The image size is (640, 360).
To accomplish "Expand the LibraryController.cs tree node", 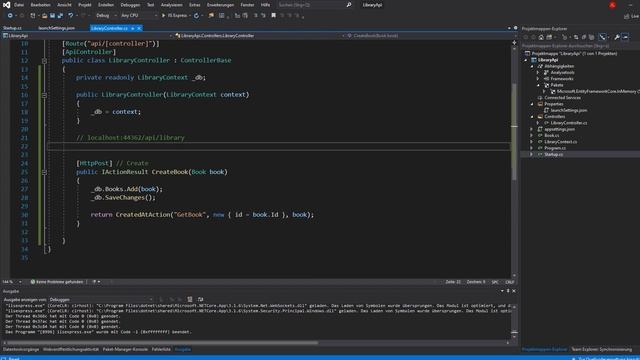I will 538,123.
